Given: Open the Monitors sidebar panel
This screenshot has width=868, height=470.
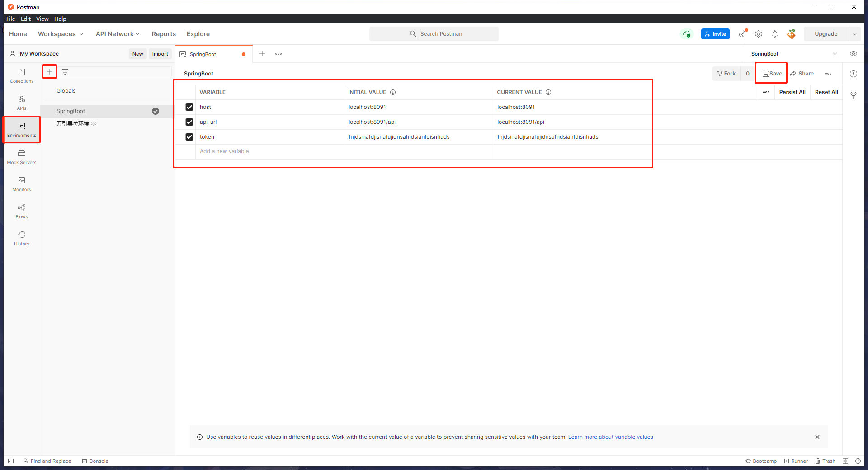Looking at the screenshot, I should click(22, 184).
